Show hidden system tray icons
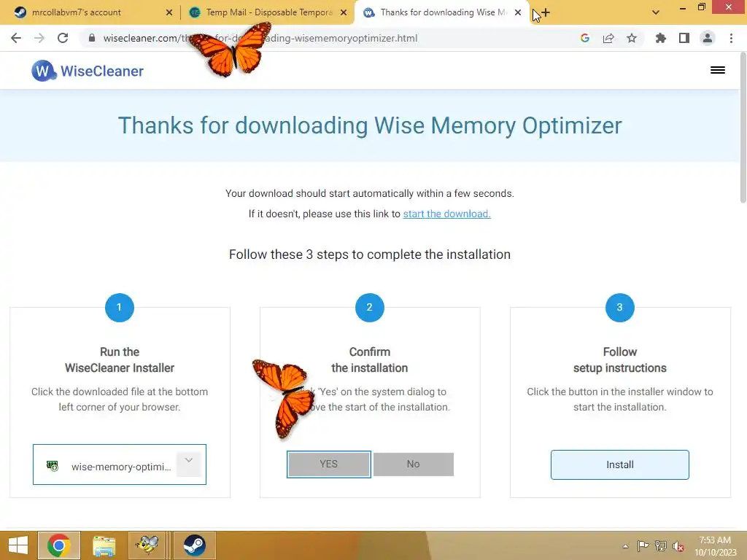This screenshot has height=560, width=747. 625,546
